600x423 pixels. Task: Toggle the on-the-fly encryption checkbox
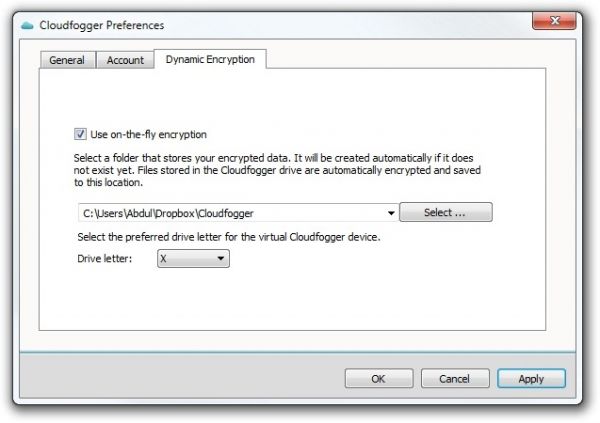(x=80, y=134)
